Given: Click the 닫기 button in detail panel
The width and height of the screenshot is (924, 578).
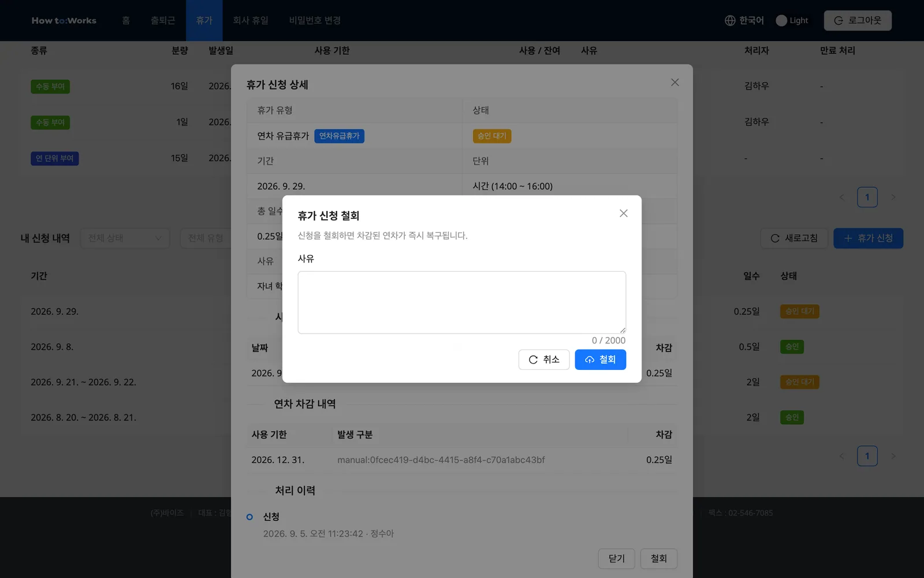Looking at the screenshot, I should pyautogui.click(x=617, y=558).
